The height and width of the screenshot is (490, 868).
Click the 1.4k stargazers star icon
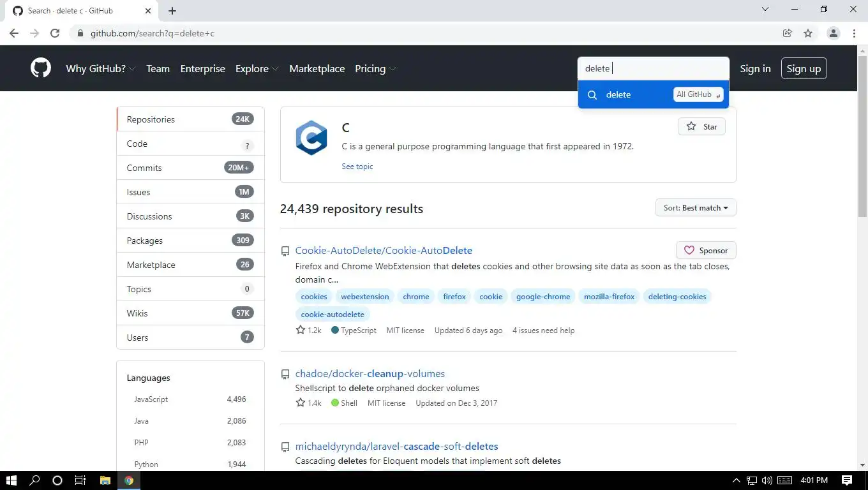pyautogui.click(x=301, y=403)
